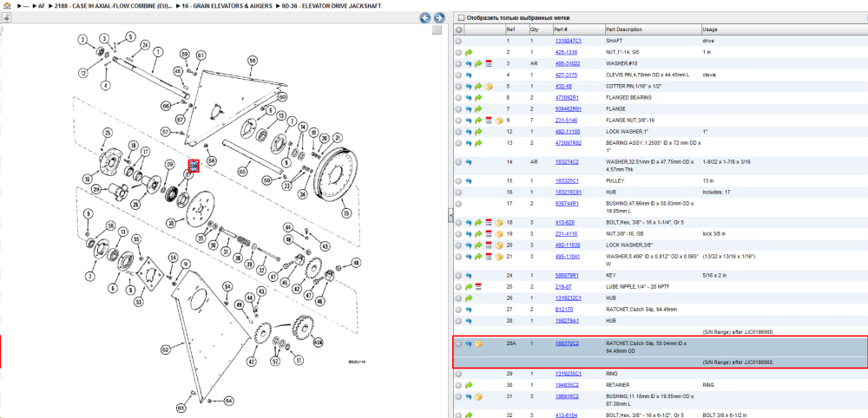
Task: Open part number 183325C1 link
Action: point(567,180)
